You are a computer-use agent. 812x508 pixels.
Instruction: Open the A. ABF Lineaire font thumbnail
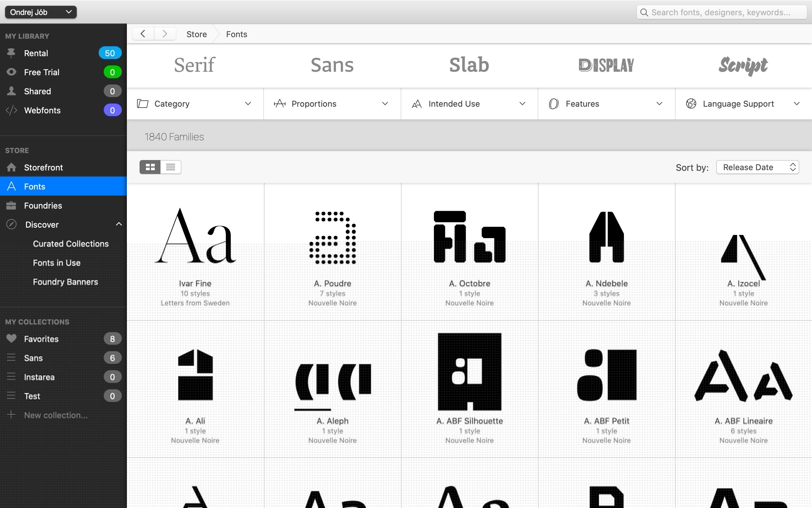click(743, 376)
